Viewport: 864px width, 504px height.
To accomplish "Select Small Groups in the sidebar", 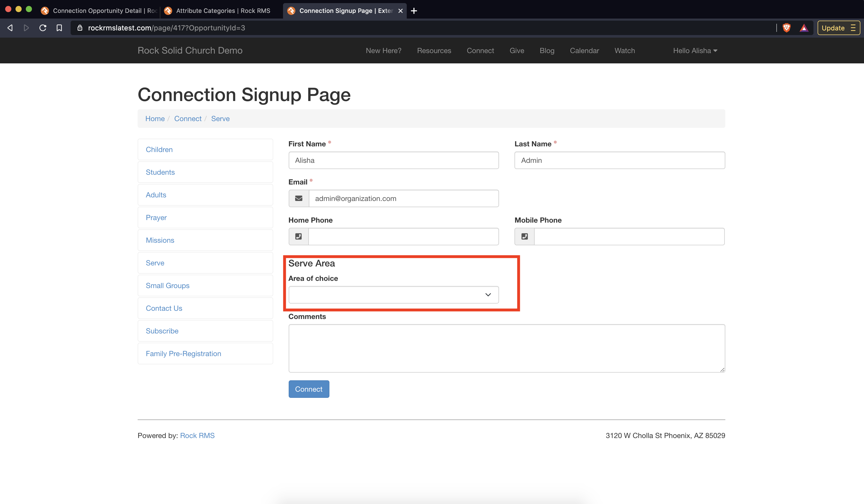I will (x=205, y=285).
